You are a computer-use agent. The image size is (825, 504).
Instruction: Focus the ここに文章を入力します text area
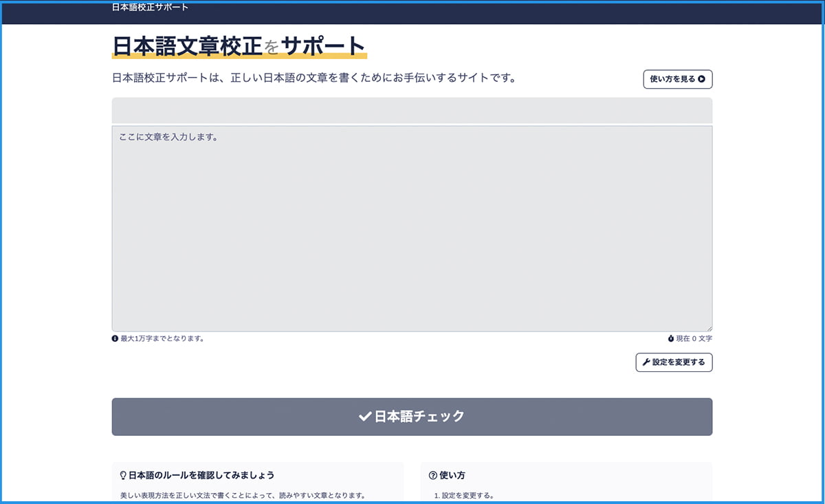[x=412, y=228]
